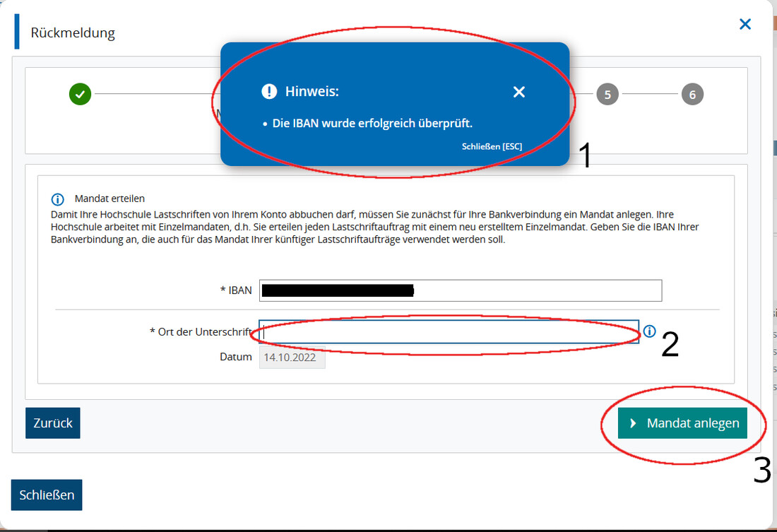Click the Ort der Unterschrift label

[x=201, y=331]
